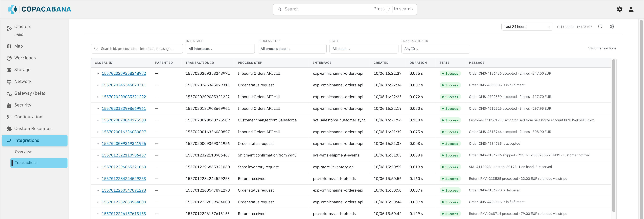The height and width of the screenshot is (219, 644).
Task: Click the Workloads pie-chart icon
Action: click(x=9, y=58)
